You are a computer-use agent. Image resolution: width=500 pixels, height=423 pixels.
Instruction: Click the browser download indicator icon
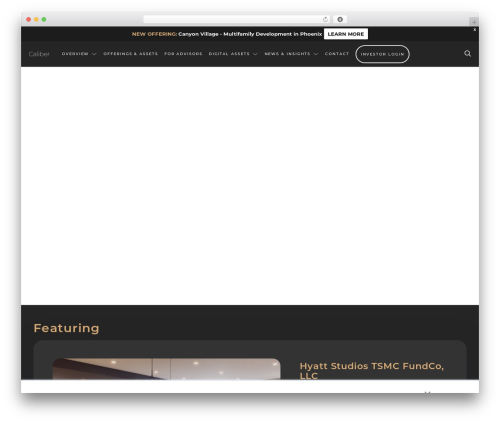click(340, 19)
